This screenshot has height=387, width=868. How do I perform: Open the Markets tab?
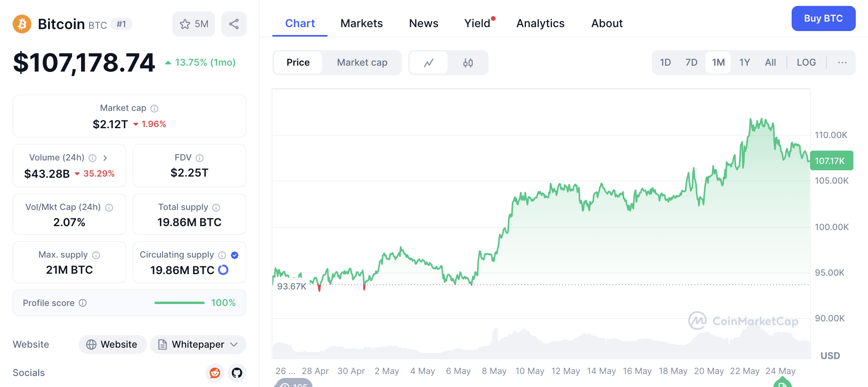click(x=361, y=24)
